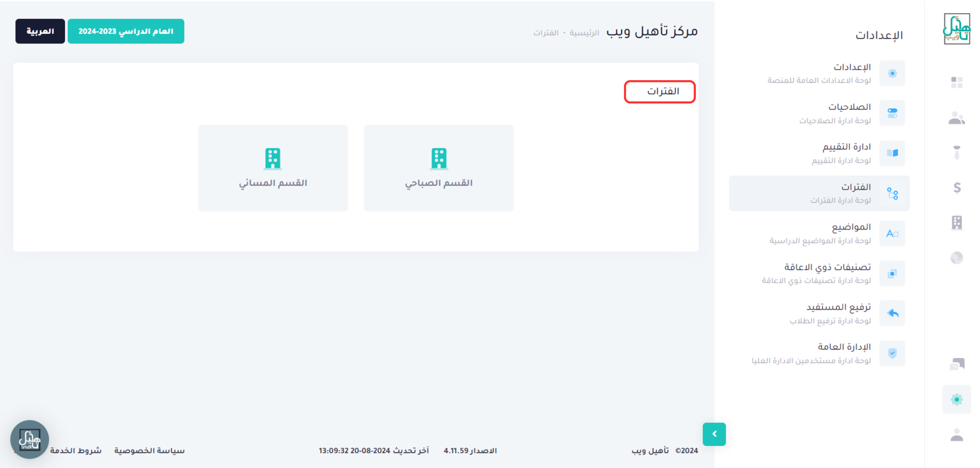Collapse the settings side panel with the arrow button
The height and width of the screenshot is (468, 980).
[x=714, y=434]
